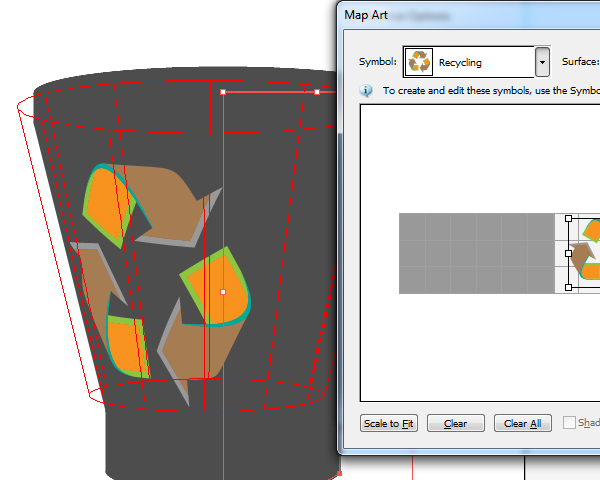This screenshot has width=600, height=480.
Task: Click the top-left handle of mapped symbol
Action: (569, 219)
